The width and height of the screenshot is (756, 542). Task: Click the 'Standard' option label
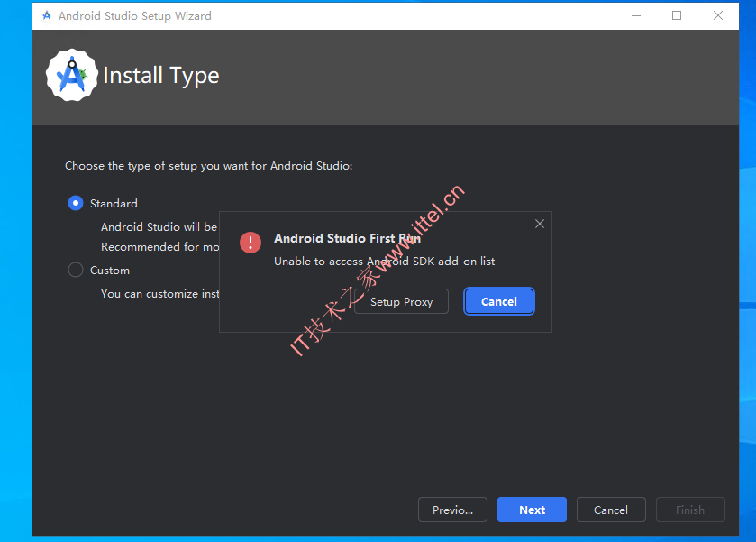click(x=114, y=204)
